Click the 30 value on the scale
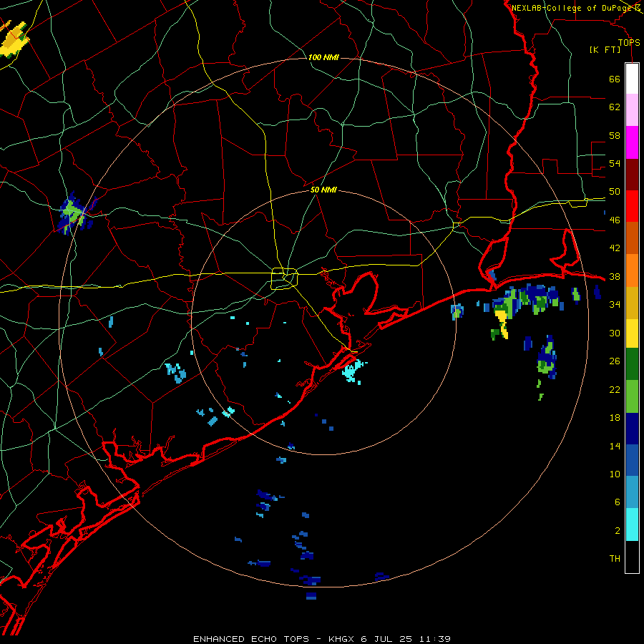This screenshot has width=644, height=644. 615,333
